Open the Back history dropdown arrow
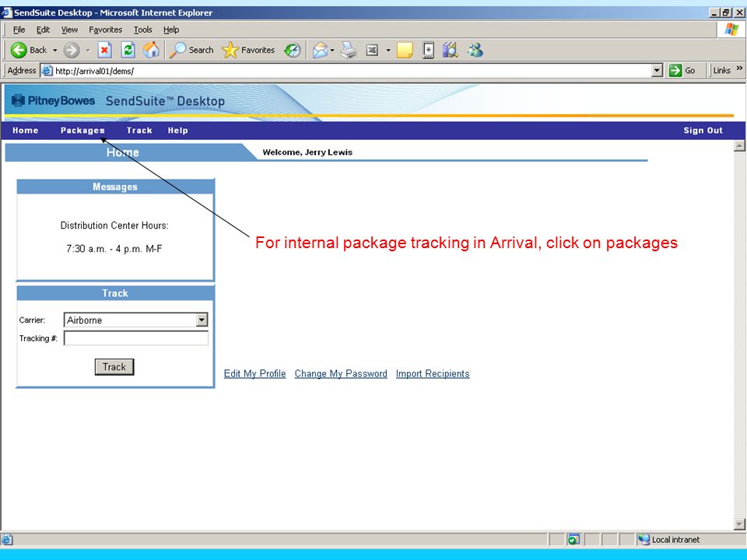The height and width of the screenshot is (560, 747). click(54, 50)
